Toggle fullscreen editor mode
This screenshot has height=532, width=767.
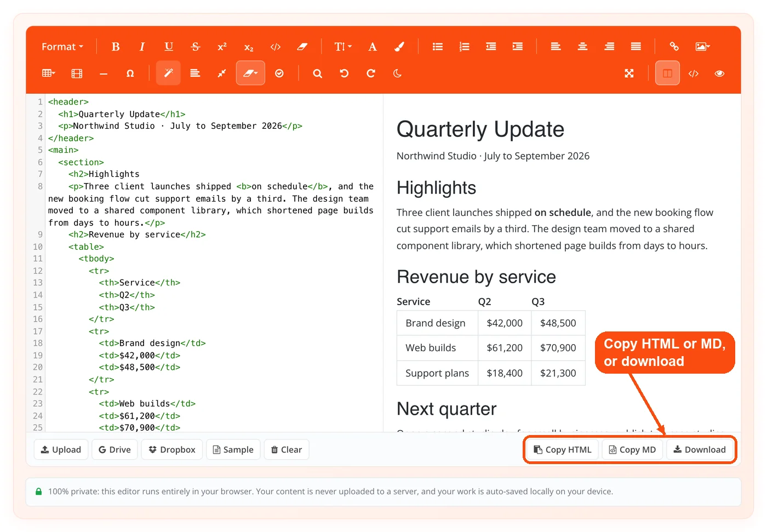coord(629,73)
